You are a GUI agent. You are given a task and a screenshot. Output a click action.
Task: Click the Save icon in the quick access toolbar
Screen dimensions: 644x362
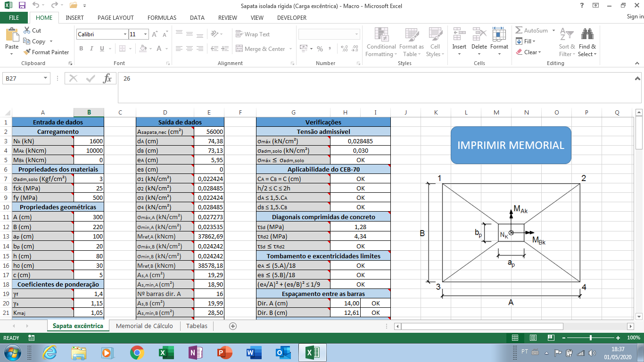pyautogui.click(x=22, y=6)
